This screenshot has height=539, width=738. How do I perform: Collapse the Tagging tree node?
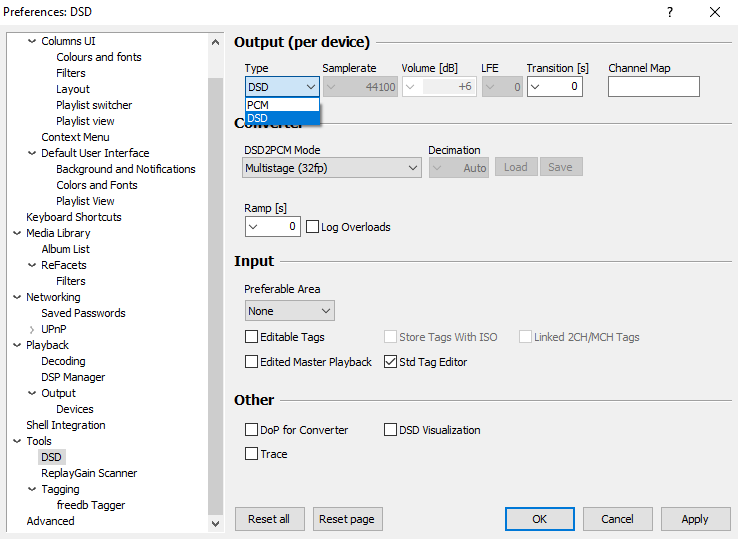tap(32, 489)
